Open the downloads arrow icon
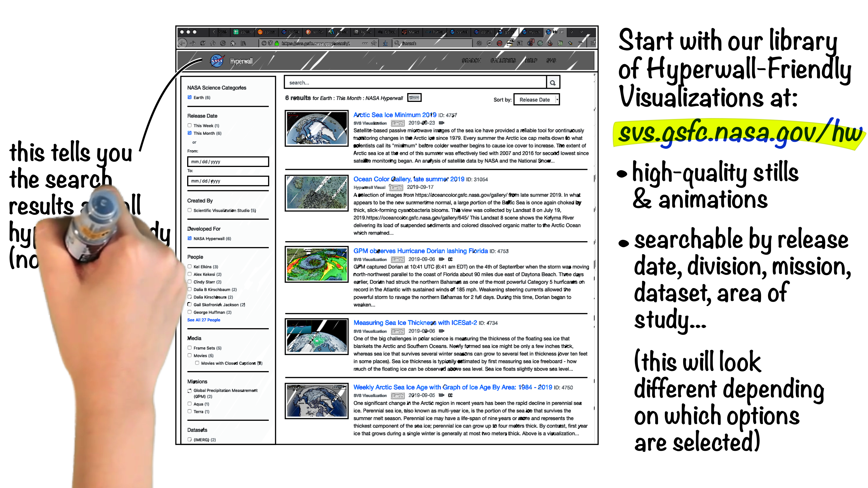The height and width of the screenshot is (488, 868). pyautogui.click(x=385, y=43)
